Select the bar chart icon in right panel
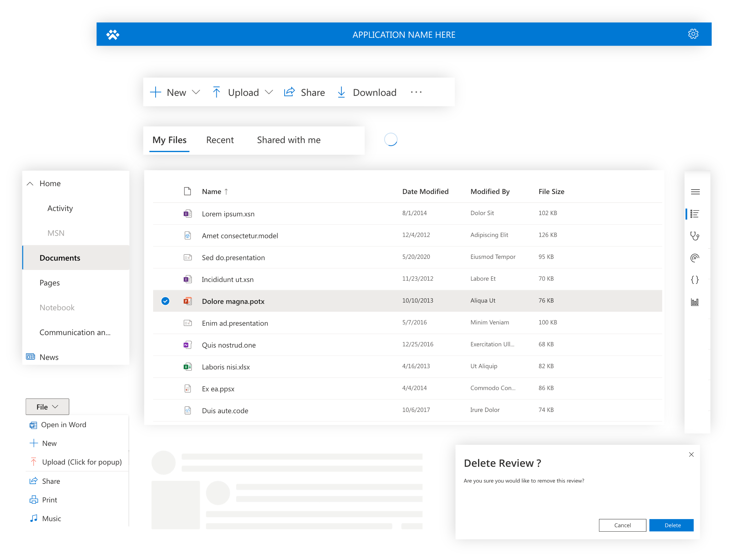This screenshot has height=560, width=732. (x=695, y=302)
